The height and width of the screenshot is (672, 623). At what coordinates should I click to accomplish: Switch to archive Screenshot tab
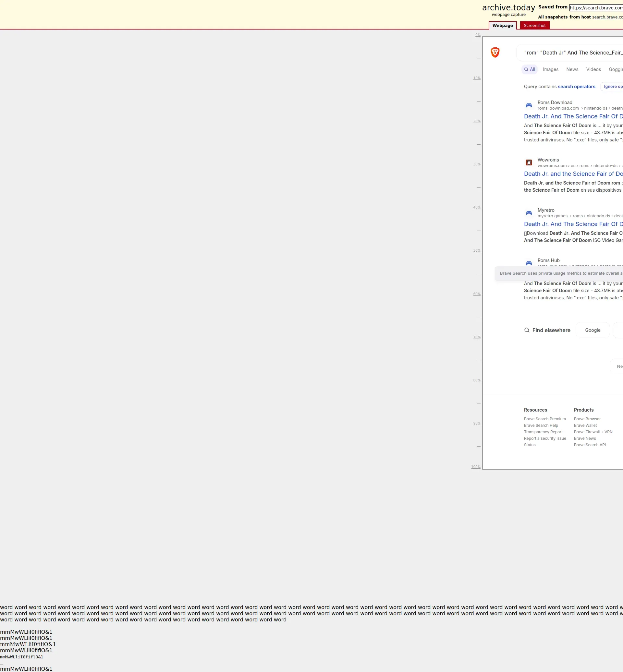coord(534,26)
